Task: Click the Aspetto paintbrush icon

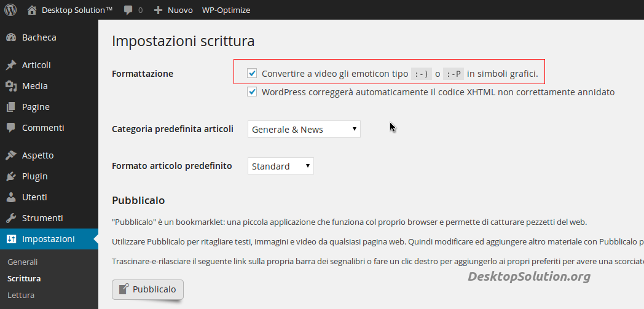Action: [x=11, y=155]
